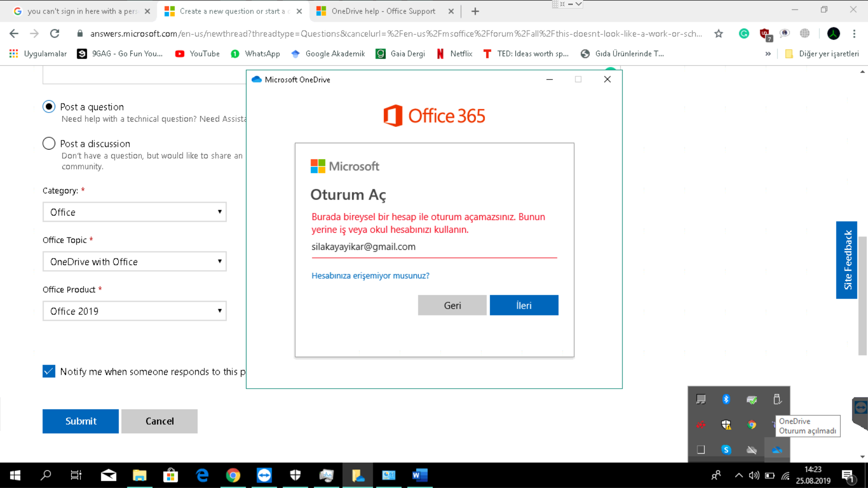Select the Post a discussion radio button
This screenshot has height=488, width=868.
(x=49, y=143)
